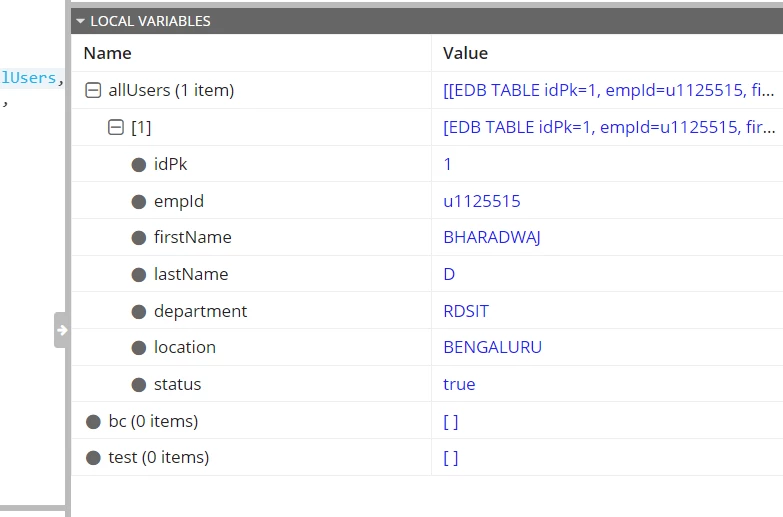Select the lastName variable name

[191, 274]
